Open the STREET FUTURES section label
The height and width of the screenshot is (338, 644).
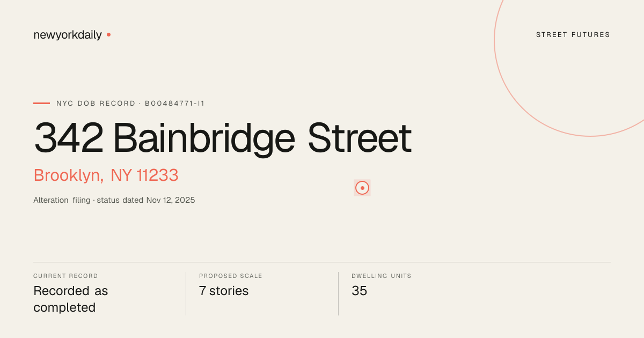pyautogui.click(x=573, y=35)
